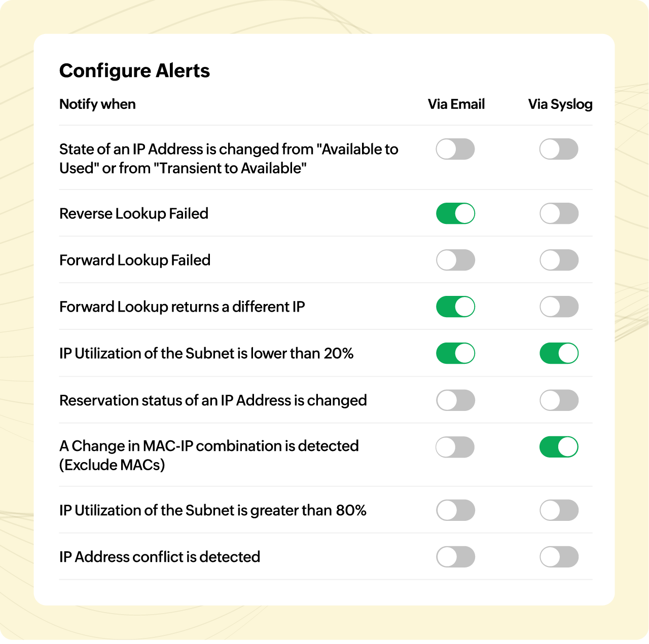Turn off syslog for utilization below 20%
This screenshot has height=644, width=649.
click(559, 353)
